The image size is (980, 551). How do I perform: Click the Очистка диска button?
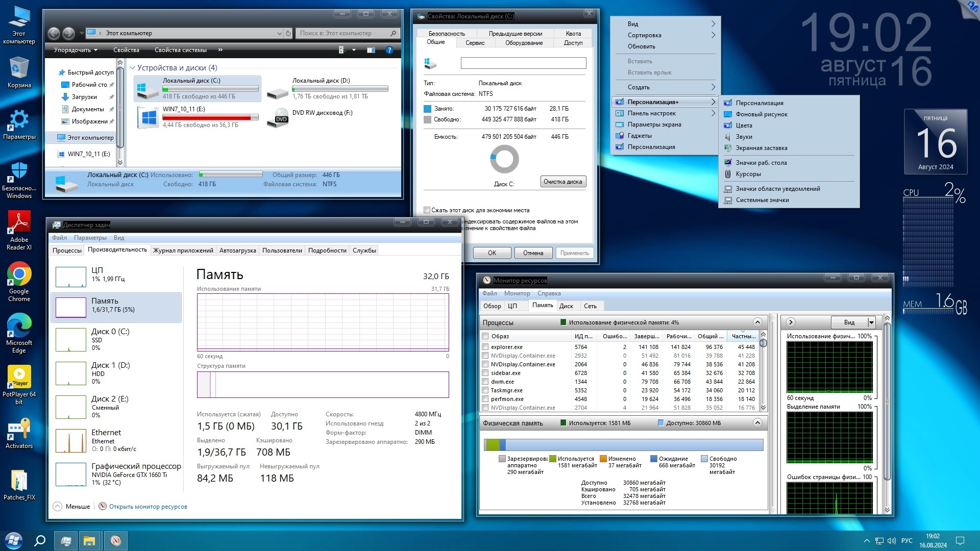[x=562, y=182]
